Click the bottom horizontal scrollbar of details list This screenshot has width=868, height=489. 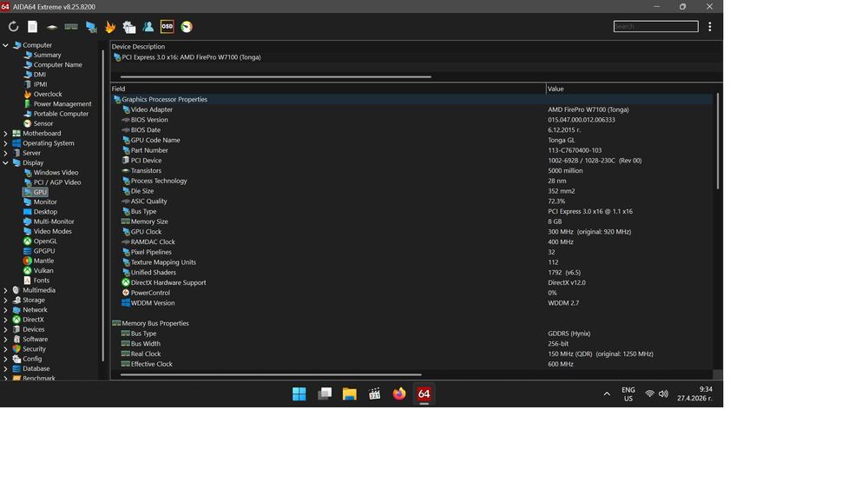coord(271,375)
